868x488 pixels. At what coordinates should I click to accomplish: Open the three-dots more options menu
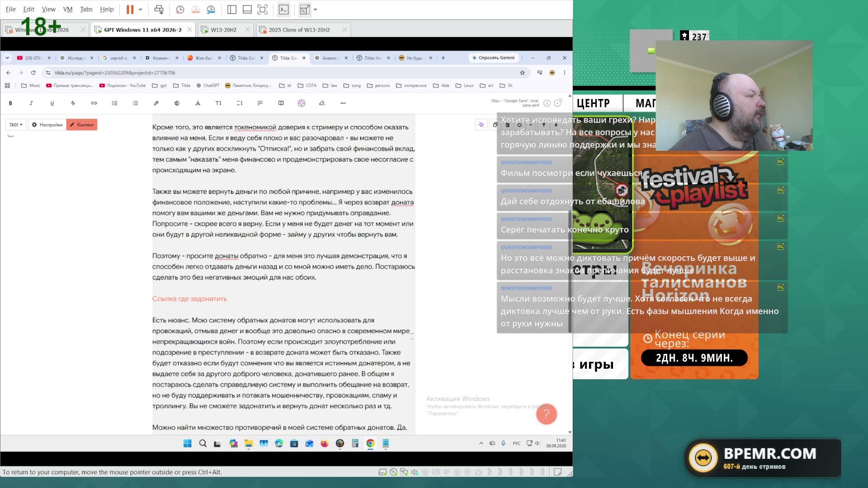pos(343,103)
